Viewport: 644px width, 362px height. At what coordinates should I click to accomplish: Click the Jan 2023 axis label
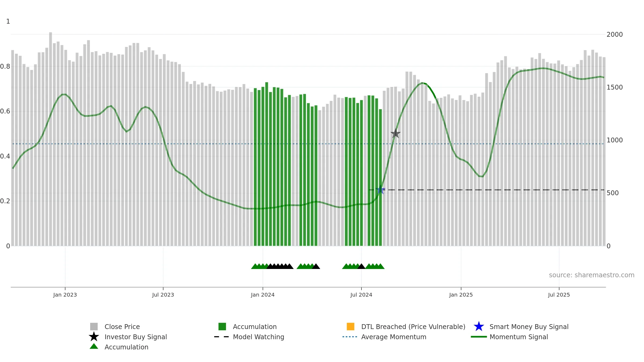tap(65, 295)
